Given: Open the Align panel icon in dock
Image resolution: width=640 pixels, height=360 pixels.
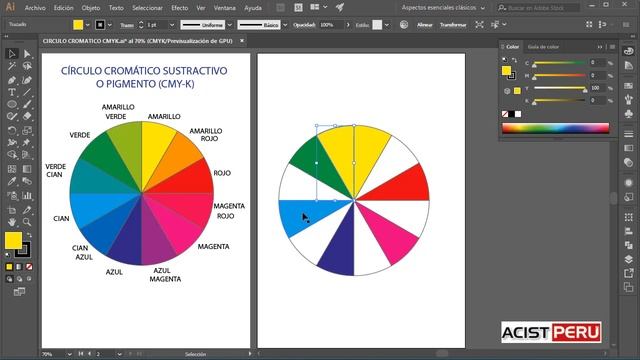Looking at the screenshot, I should click(629, 231).
